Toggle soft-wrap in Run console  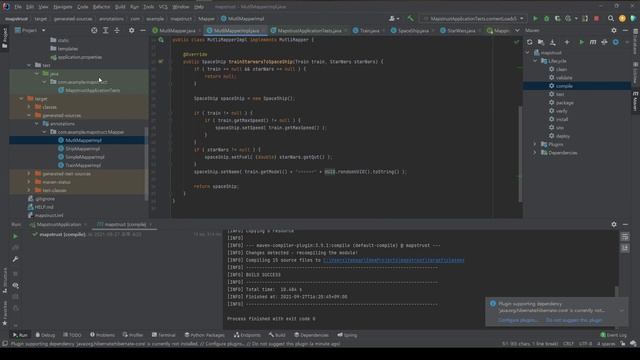tap(625, 237)
